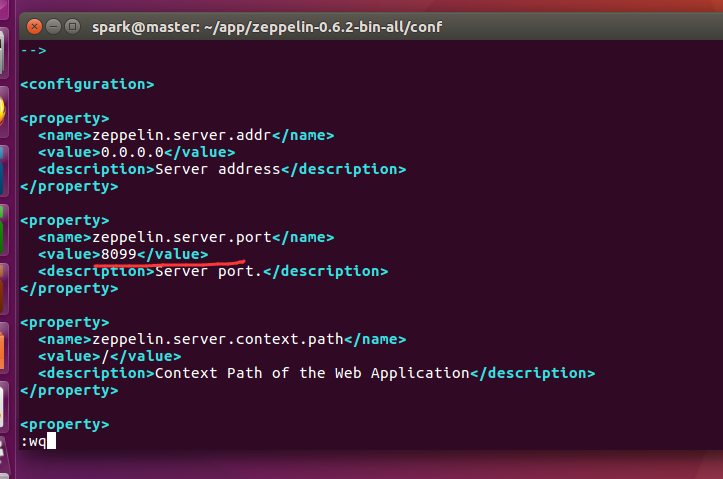Close the terminal window
This screenshot has height=479, width=723.
[34, 27]
